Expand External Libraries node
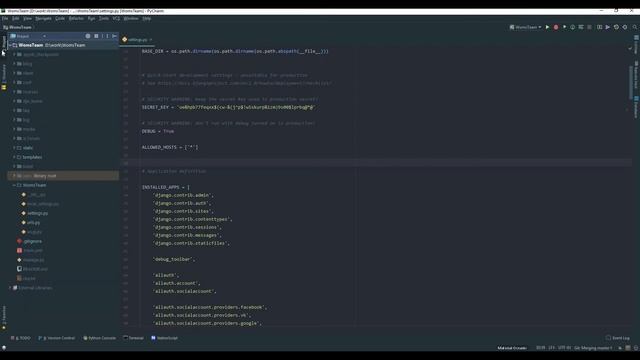Viewport: 640px width, 360px height. tap(10, 288)
